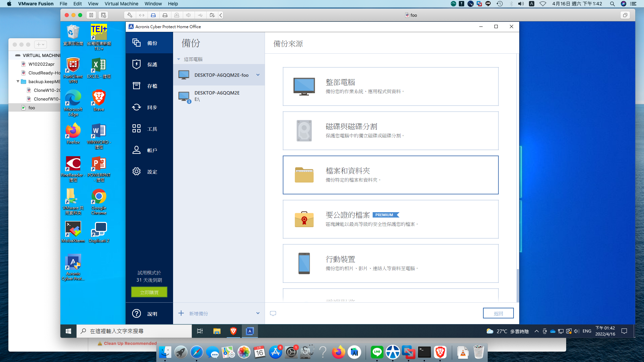Collapse backup.keepME folder in VM library

tap(18, 81)
